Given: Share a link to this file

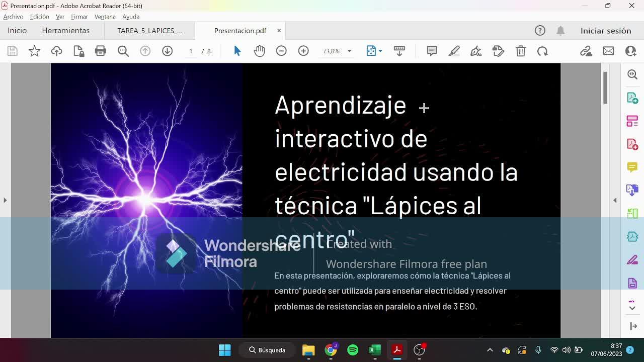Looking at the screenshot, I should (586, 51).
